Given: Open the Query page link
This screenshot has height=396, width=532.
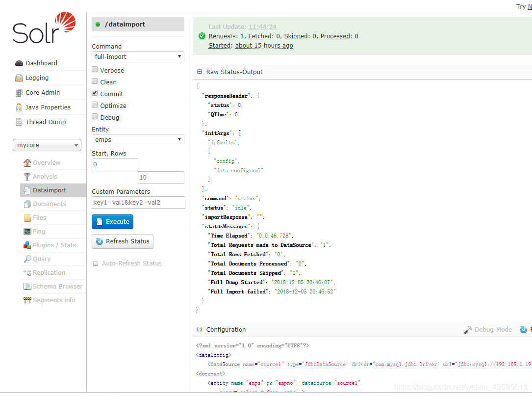Looking at the screenshot, I should [x=42, y=259].
